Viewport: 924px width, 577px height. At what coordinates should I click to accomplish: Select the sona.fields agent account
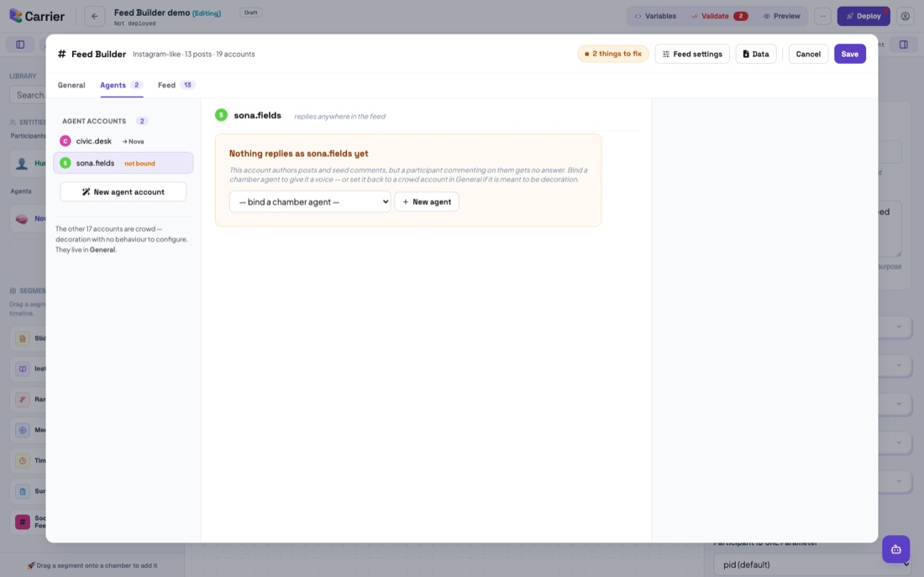pos(123,163)
